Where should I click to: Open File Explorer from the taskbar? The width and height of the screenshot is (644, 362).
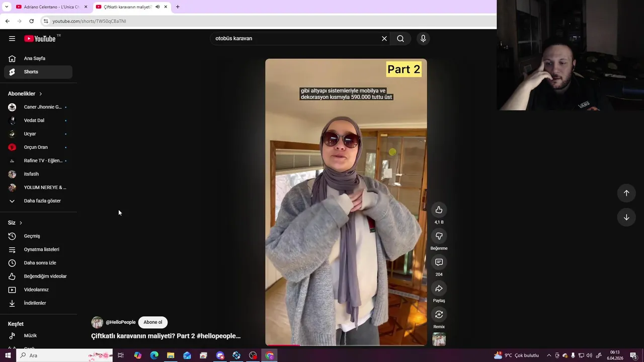pos(171,355)
